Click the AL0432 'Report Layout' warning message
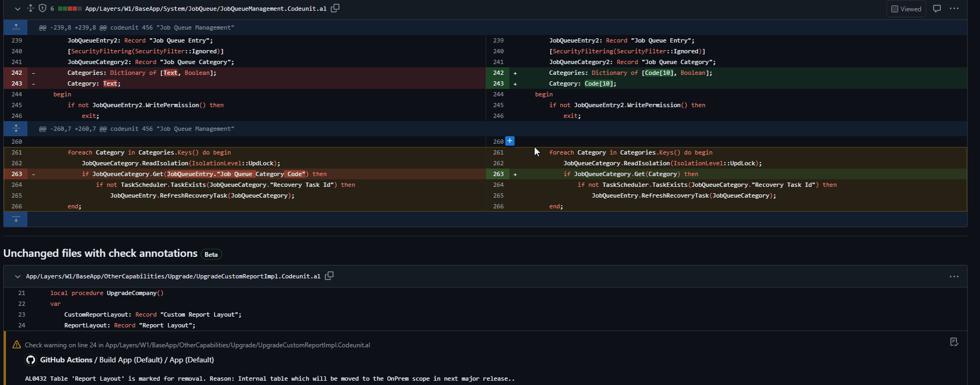The height and width of the screenshot is (385, 980). pyautogui.click(x=269, y=379)
